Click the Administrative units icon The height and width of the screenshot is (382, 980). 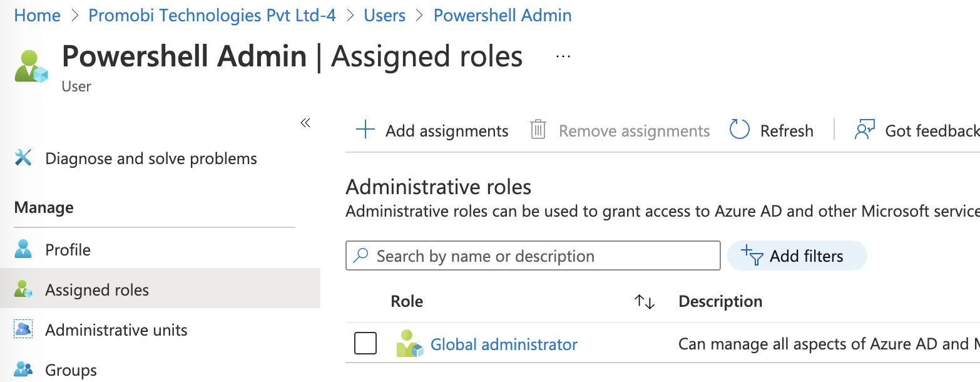[x=23, y=329]
